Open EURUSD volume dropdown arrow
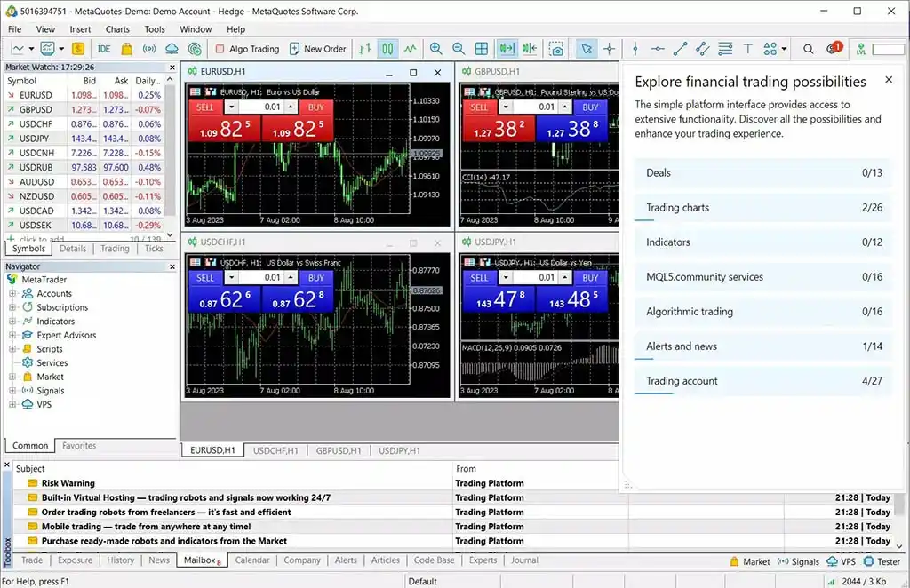The image size is (910, 588). tap(231, 107)
